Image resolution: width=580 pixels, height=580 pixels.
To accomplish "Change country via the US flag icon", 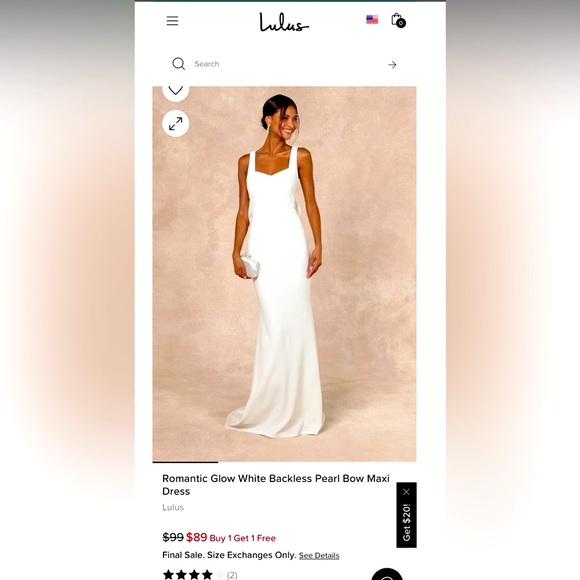I will [372, 19].
